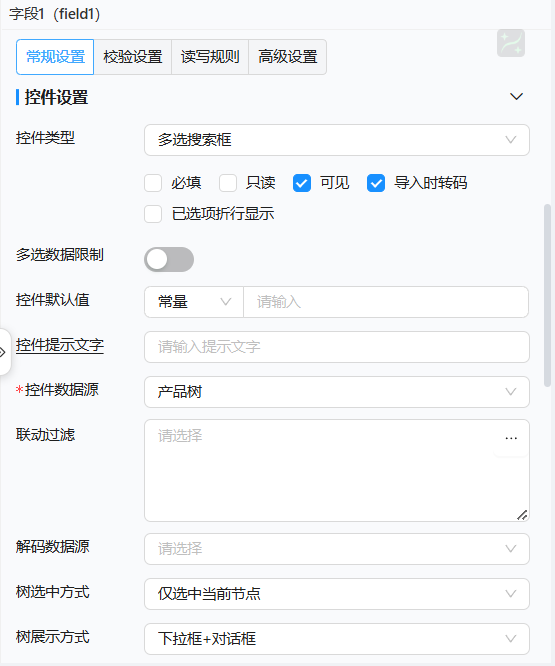The width and height of the screenshot is (555, 666).
Task: Open the 常量 default value type dropdown
Action: tap(194, 302)
